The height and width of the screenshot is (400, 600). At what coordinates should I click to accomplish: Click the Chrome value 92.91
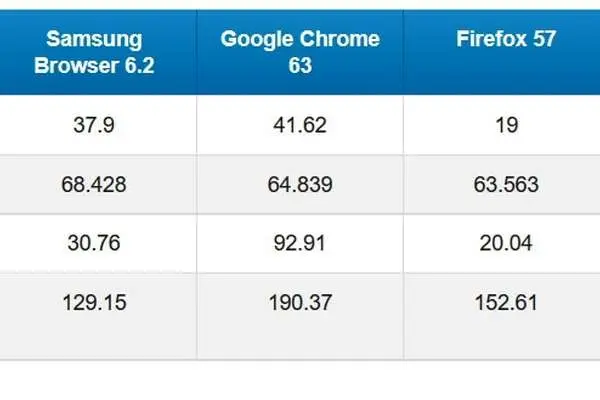click(x=300, y=243)
